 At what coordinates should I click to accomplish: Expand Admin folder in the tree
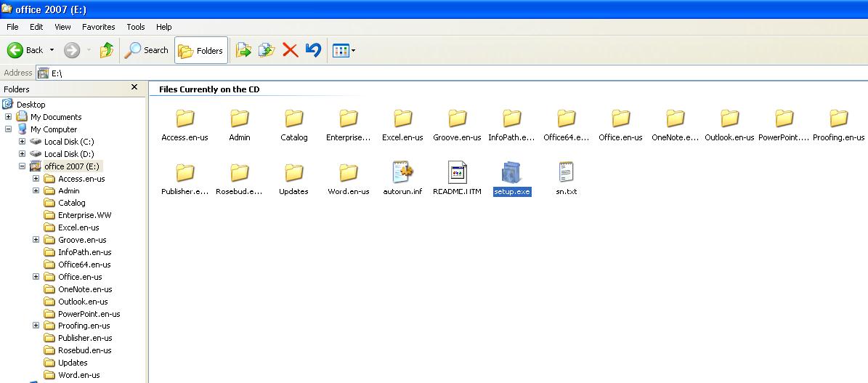coord(36,190)
